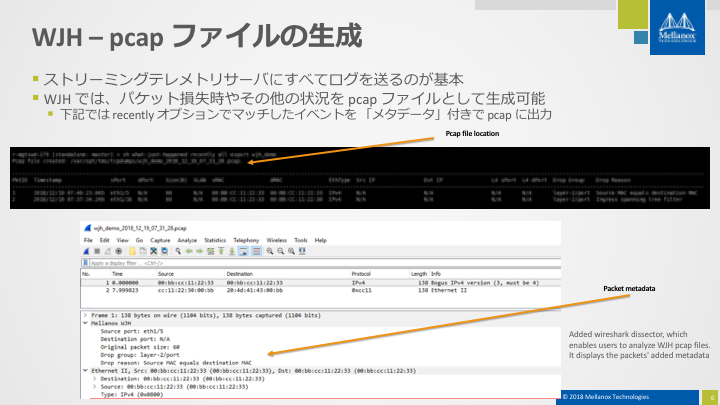
Task: Click the Find packet magnifier icon
Action: 178,251
